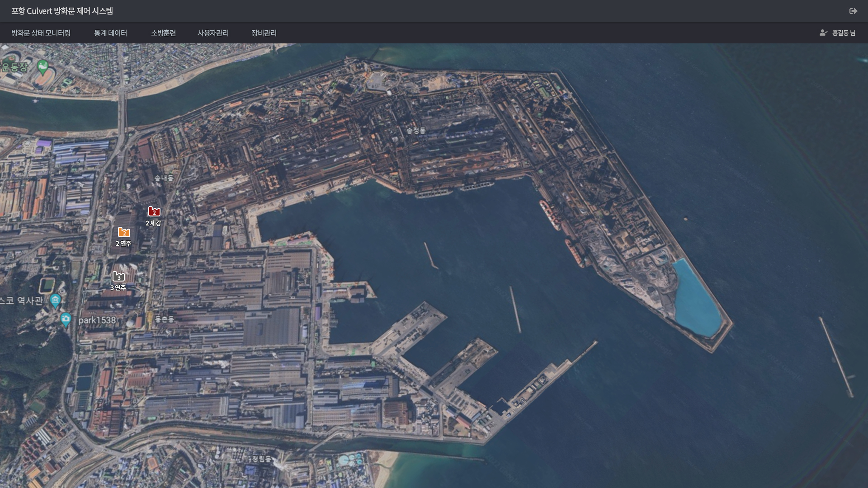Open 방화문 상태 모니터링 menu
This screenshot has width=868, height=488.
[41, 33]
